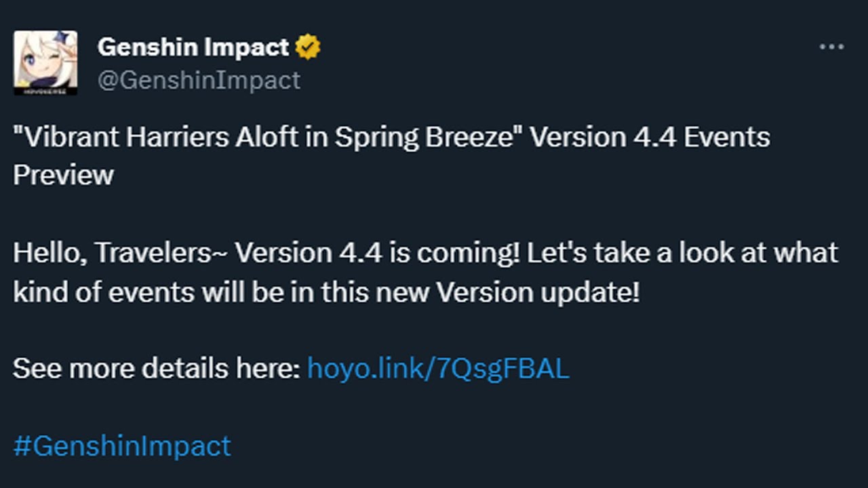Image resolution: width=868 pixels, height=488 pixels.
Task: Click the gold verified checkmark badge
Action: tap(308, 47)
